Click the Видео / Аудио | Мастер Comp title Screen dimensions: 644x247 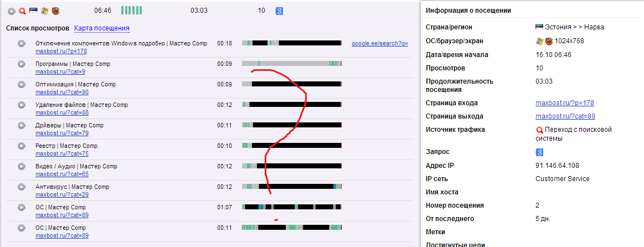coord(76,166)
